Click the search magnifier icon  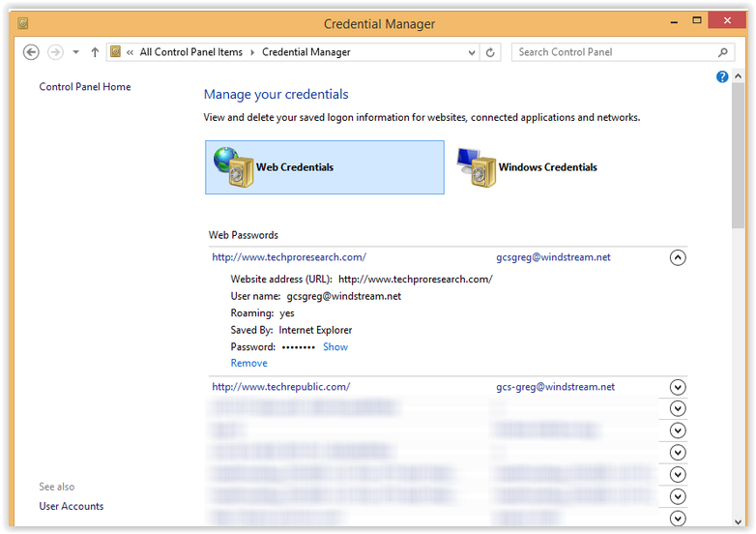(x=723, y=52)
